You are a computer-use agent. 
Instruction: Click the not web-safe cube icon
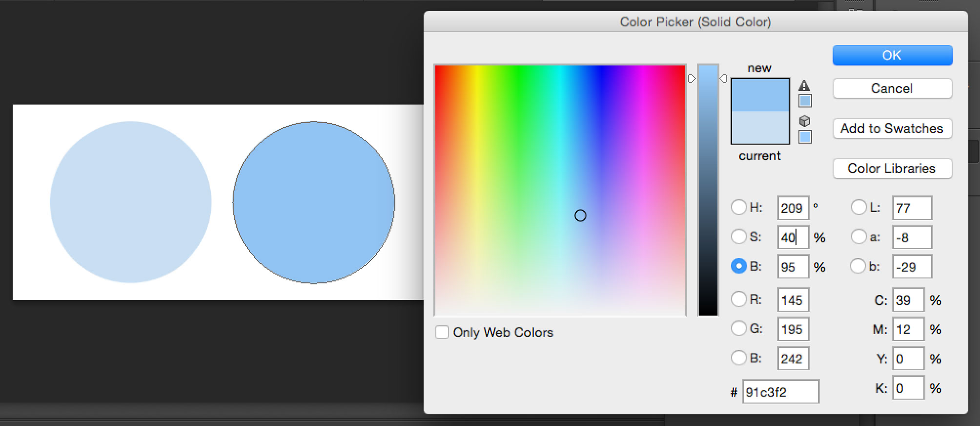tap(805, 121)
